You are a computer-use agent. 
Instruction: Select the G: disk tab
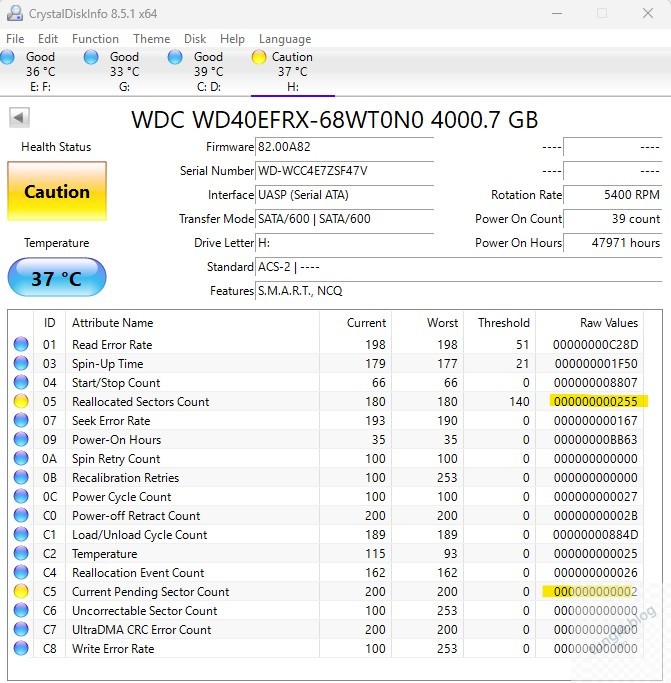click(x=124, y=71)
